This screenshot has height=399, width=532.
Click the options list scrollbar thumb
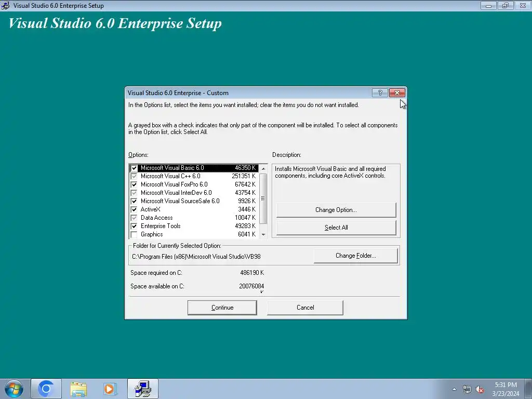tap(263, 198)
